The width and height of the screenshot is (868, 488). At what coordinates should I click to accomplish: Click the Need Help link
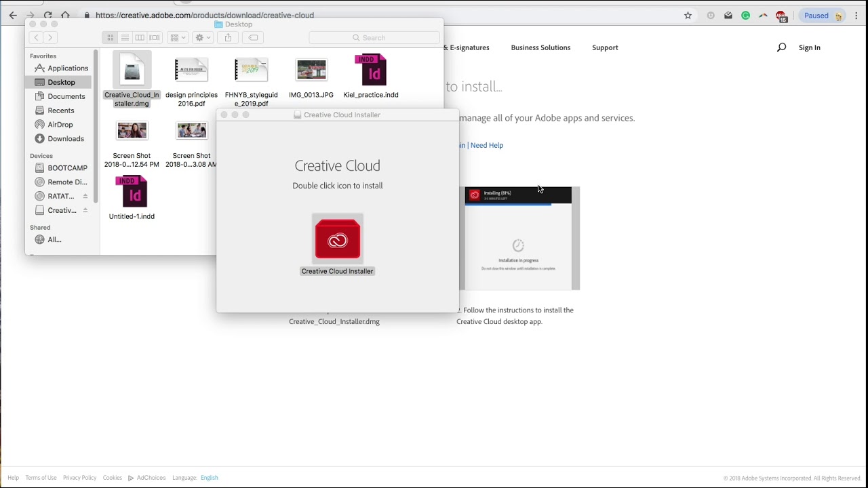coord(487,145)
